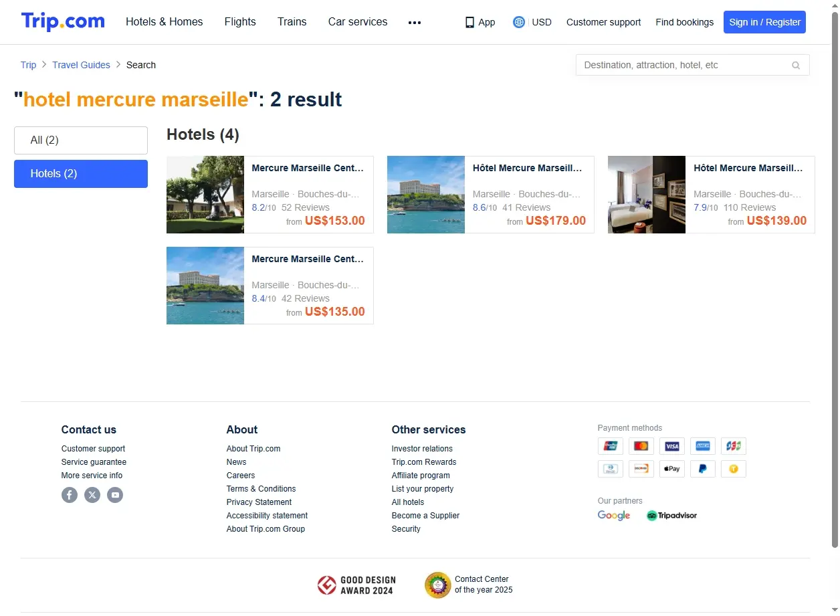Click the Contact Center of the year badge
The height and width of the screenshot is (616, 840).
click(469, 585)
